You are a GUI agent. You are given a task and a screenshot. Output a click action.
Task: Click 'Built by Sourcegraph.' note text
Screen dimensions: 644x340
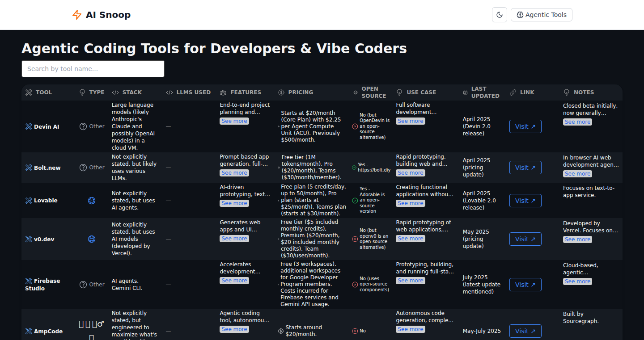coord(581,318)
